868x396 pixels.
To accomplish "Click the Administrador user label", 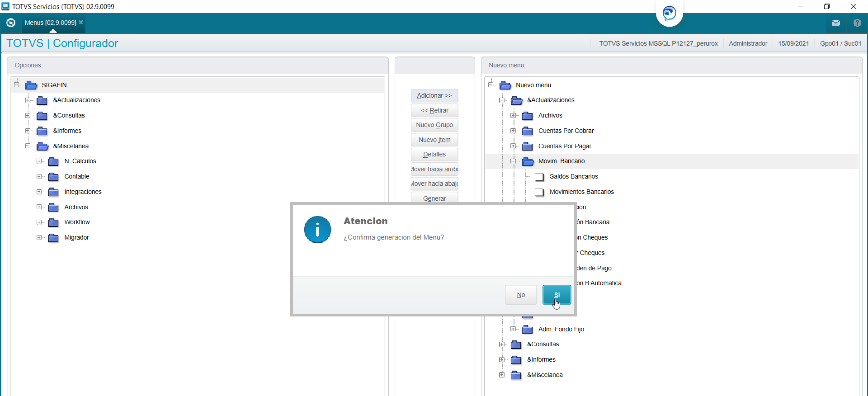I will 748,43.
